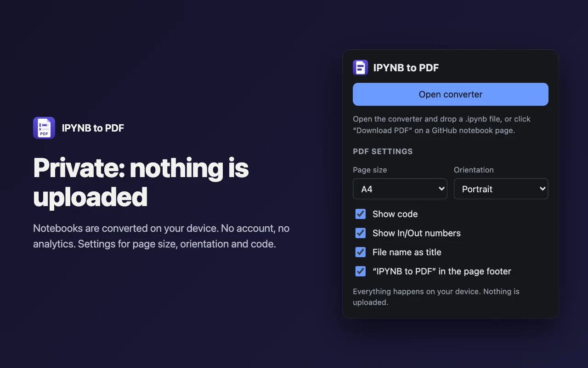The width and height of the screenshot is (588, 368).
Task: Click the Orientation label
Action: coord(474,170)
